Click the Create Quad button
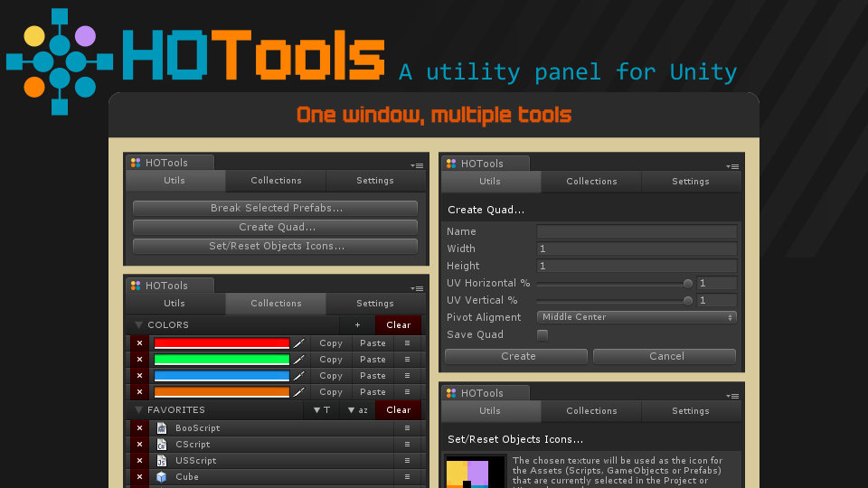Image resolution: width=868 pixels, height=488 pixels. [x=275, y=227]
